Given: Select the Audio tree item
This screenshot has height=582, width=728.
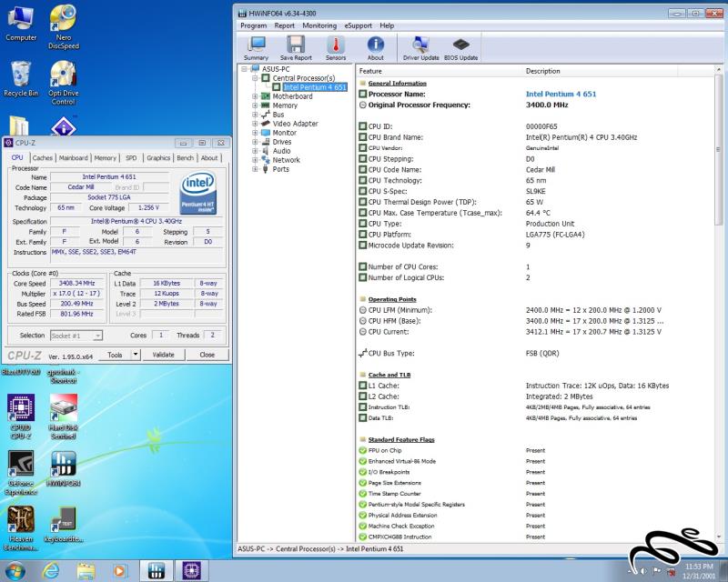Looking at the screenshot, I should coord(281,151).
